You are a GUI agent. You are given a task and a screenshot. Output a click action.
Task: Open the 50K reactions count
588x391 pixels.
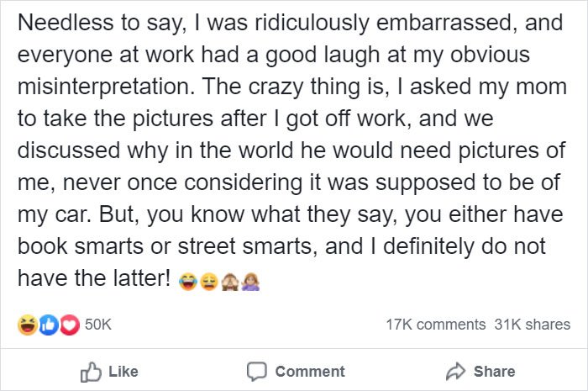tap(98, 325)
